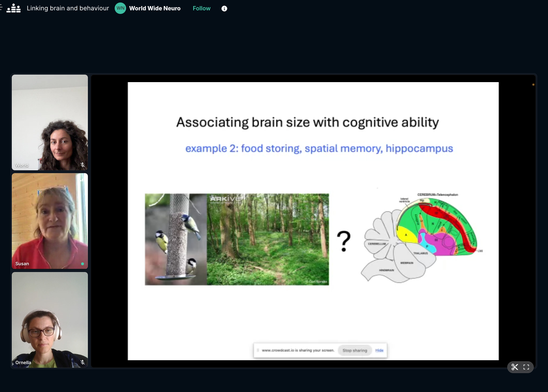Screen dimensions: 548x392
Task: Select Susan's video thumbnail
Action: pyautogui.click(x=50, y=221)
